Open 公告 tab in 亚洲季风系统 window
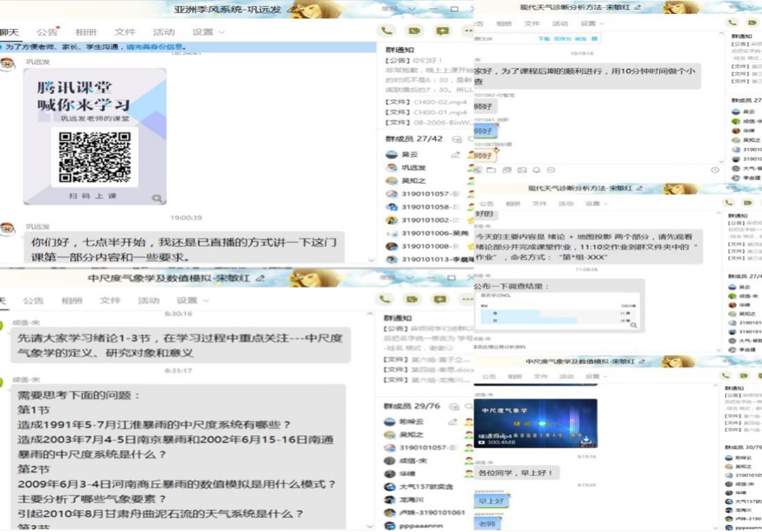This screenshot has width=762, height=532. click(x=46, y=32)
